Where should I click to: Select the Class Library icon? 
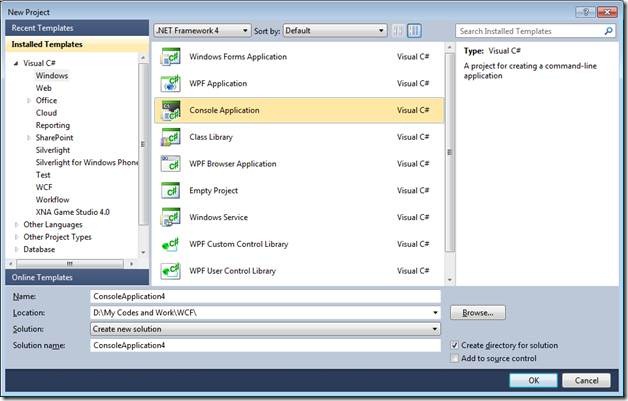(170, 137)
